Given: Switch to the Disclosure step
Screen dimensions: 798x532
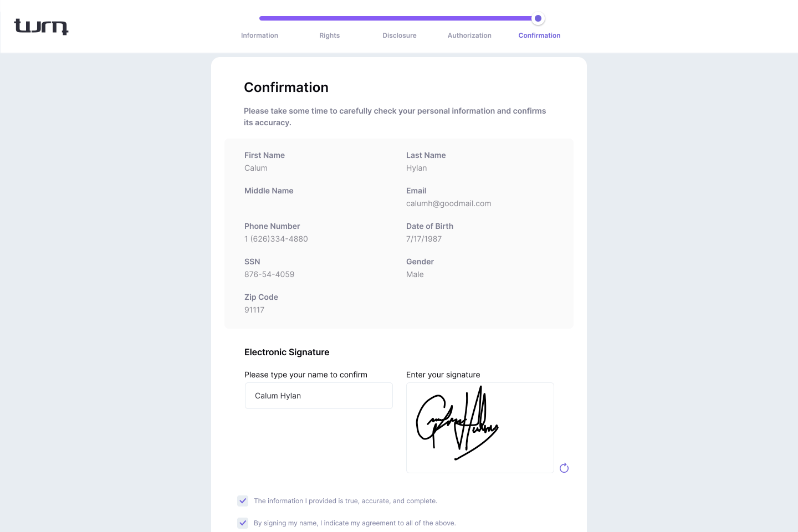Looking at the screenshot, I should click(399, 35).
